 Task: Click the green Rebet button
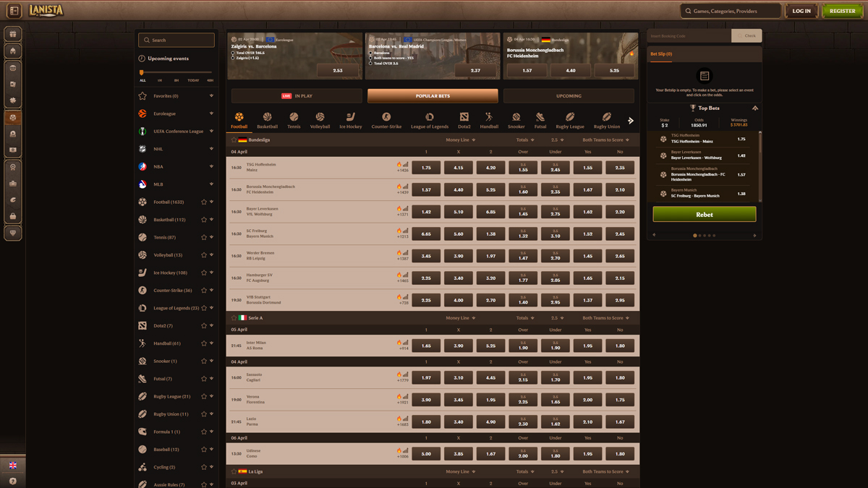(704, 214)
